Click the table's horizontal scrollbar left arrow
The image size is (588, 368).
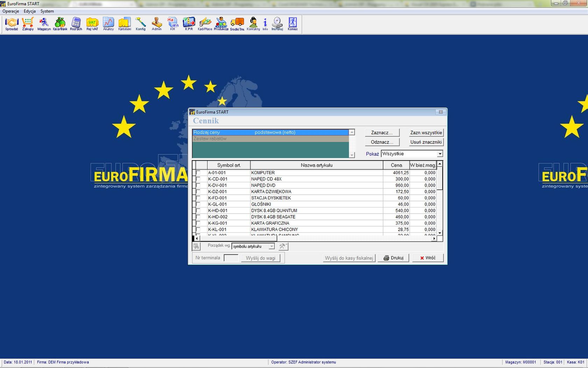[197, 238]
